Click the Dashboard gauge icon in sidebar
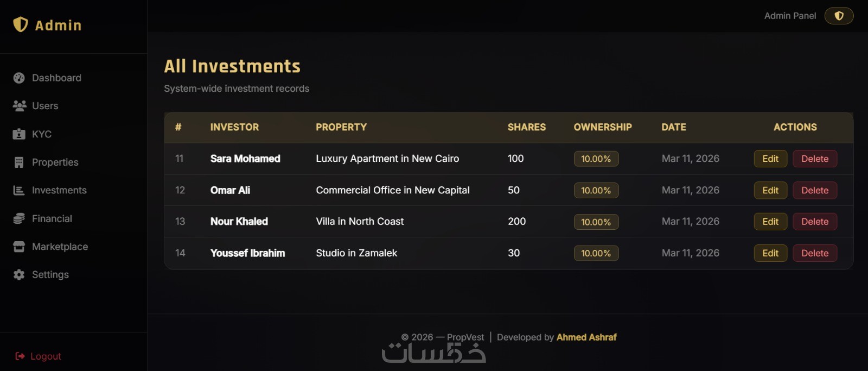 point(19,78)
